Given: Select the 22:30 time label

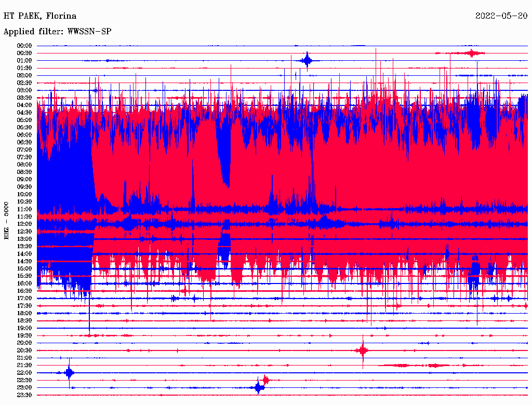Looking at the screenshot, I should coord(24,381).
